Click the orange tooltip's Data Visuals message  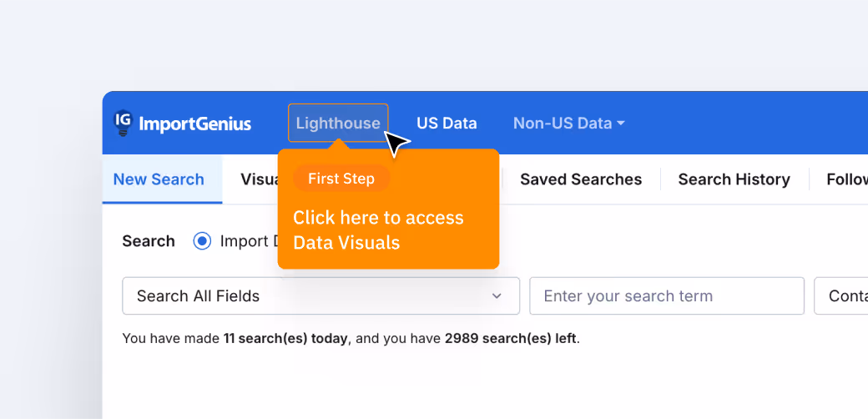click(377, 230)
